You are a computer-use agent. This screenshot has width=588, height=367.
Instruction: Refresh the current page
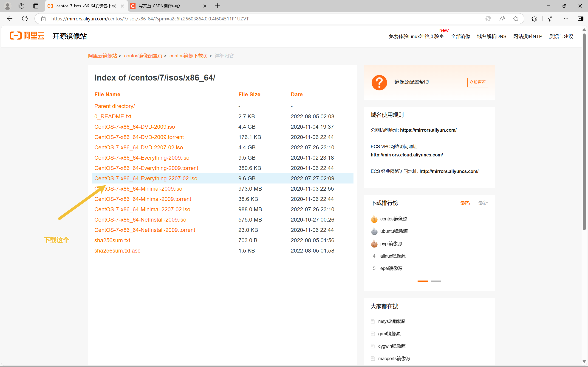25,19
